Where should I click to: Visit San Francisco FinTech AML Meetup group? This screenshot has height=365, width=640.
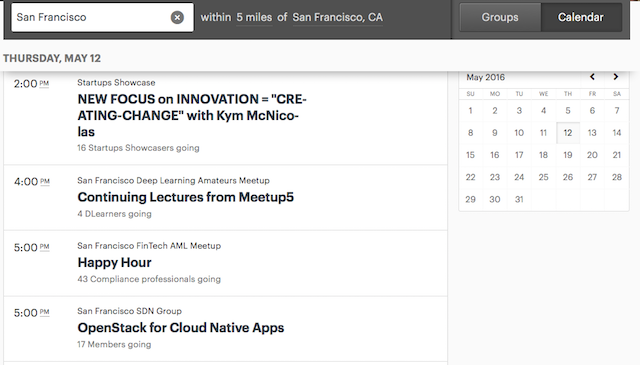pos(149,246)
